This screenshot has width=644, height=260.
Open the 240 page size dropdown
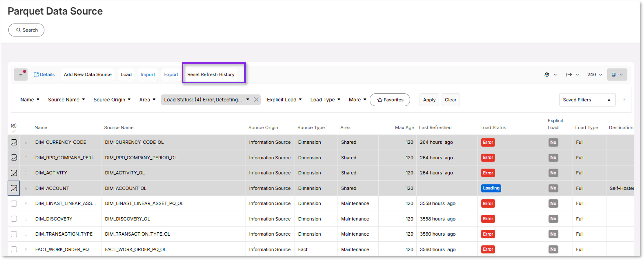click(x=595, y=75)
